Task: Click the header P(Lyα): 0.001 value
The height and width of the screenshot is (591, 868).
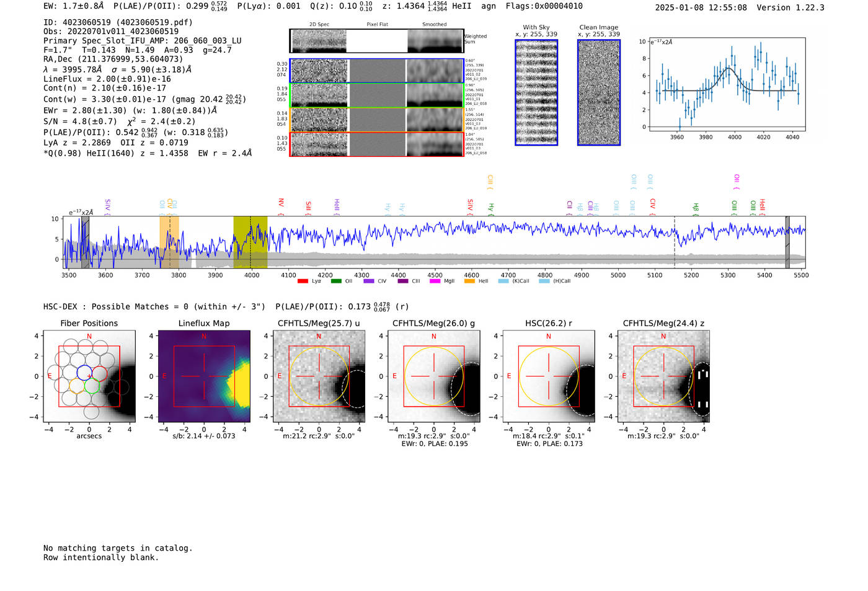Action: tap(269, 6)
